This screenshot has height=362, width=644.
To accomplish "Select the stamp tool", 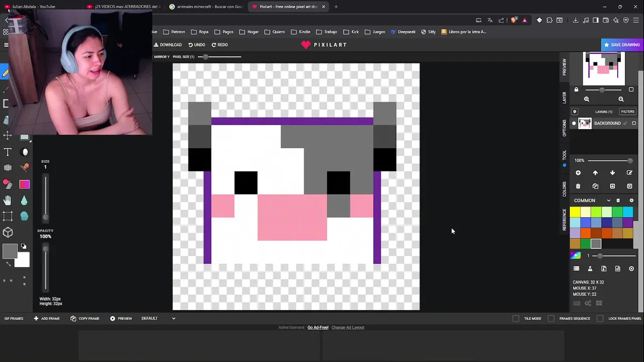I will click(x=25, y=168).
